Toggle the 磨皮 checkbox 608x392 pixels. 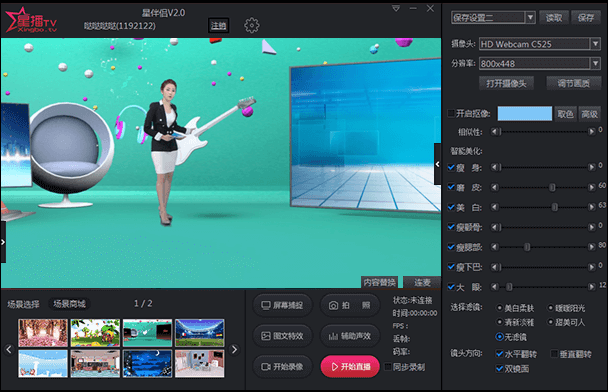coord(451,187)
